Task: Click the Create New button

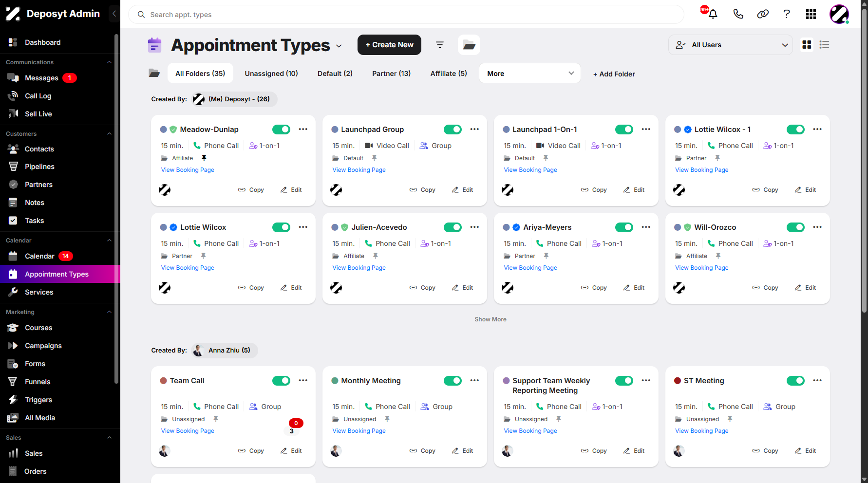Action: [389, 45]
